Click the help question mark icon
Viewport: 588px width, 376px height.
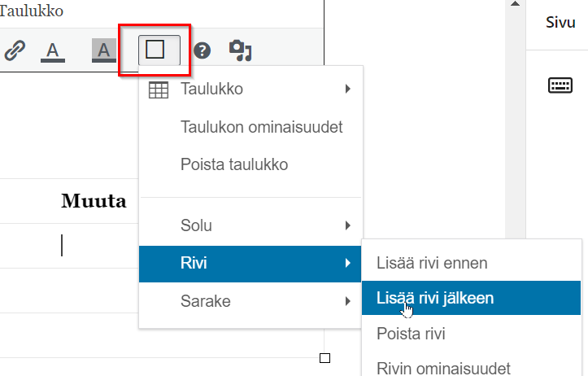point(203,50)
